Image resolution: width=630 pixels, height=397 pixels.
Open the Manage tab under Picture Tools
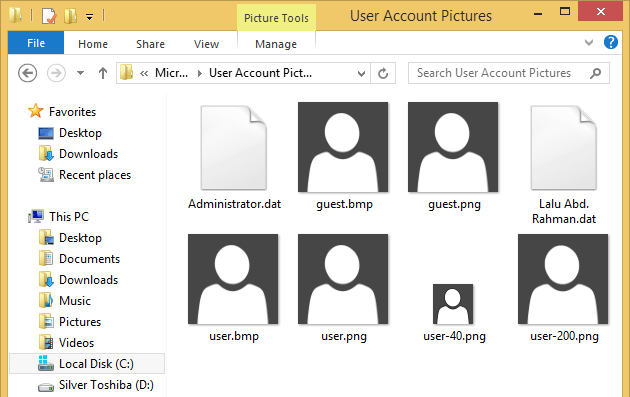click(x=276, y=44)
